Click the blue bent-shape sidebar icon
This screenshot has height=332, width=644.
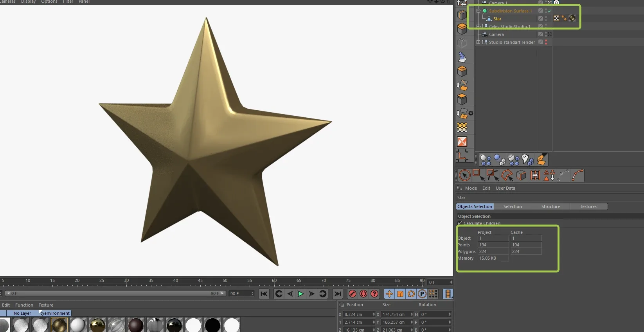(x=462, y=57)
